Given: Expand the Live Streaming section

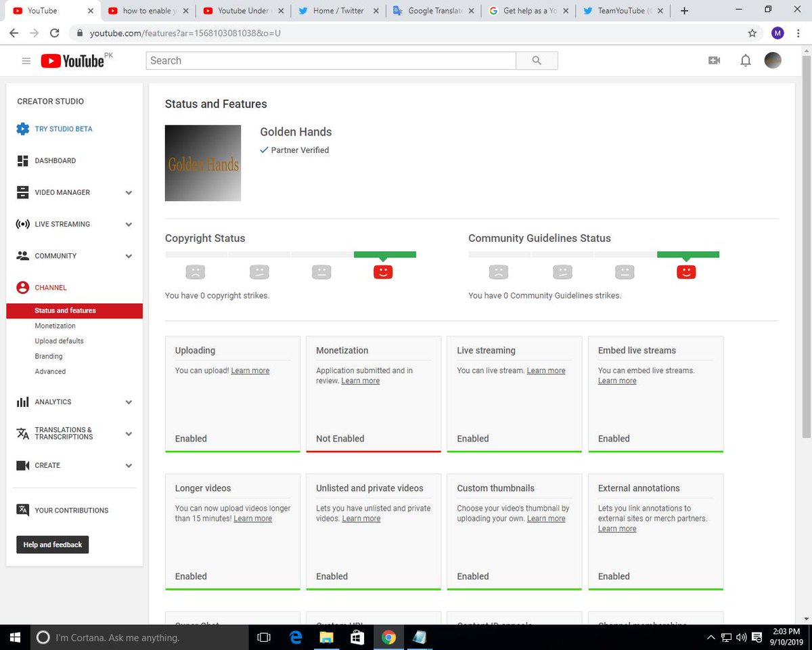Looking at the screenshot, I should click(129, 225).
